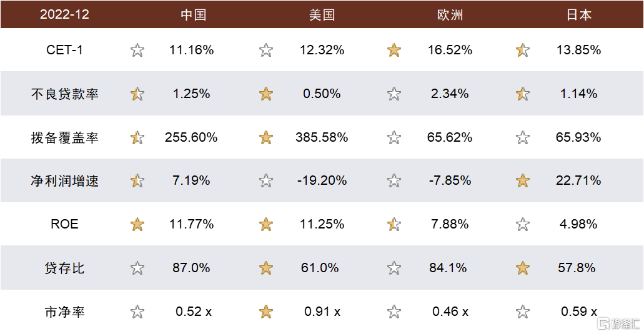
Task: Click the gold star beside Japan's 22.71%
Action: (x=522, y=180)
